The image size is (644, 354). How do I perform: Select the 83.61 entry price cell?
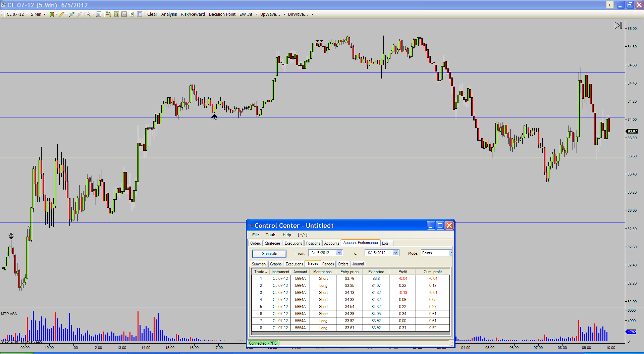coord(350,328)
